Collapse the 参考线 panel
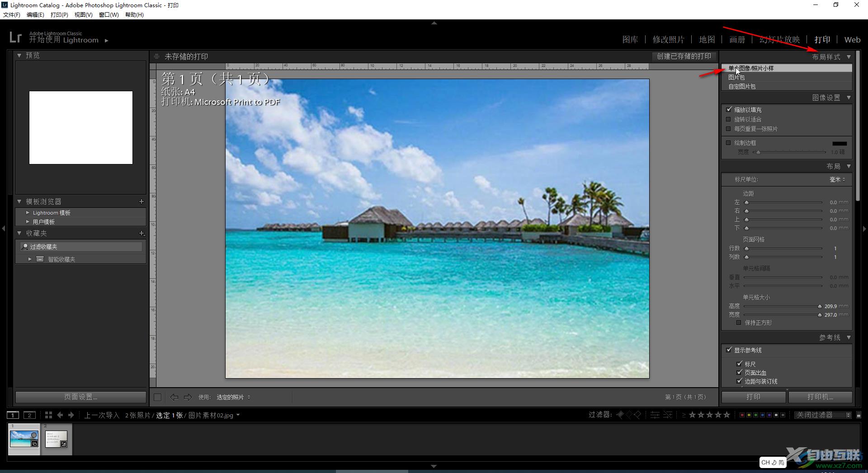 tap(849, 337)
